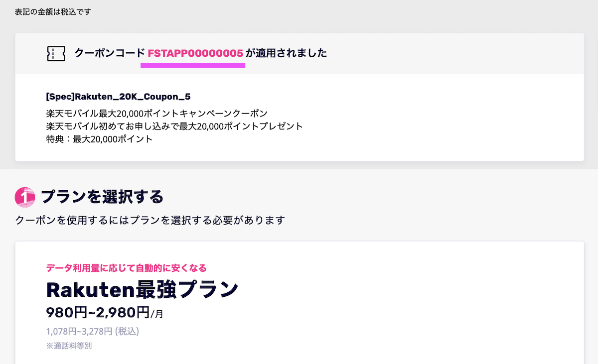Viewport: 598px width, 364px height.
Task: Click the が適用されました confirmation text
Action: 287,53
